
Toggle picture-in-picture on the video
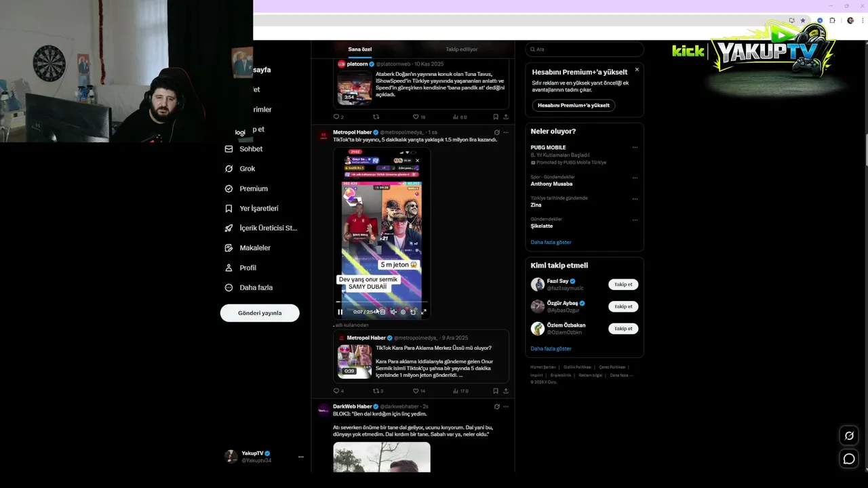click(x=413, y=312)
